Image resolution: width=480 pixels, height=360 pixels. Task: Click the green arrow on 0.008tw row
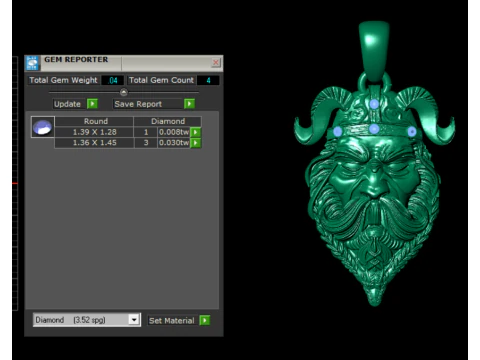(196, 132)
